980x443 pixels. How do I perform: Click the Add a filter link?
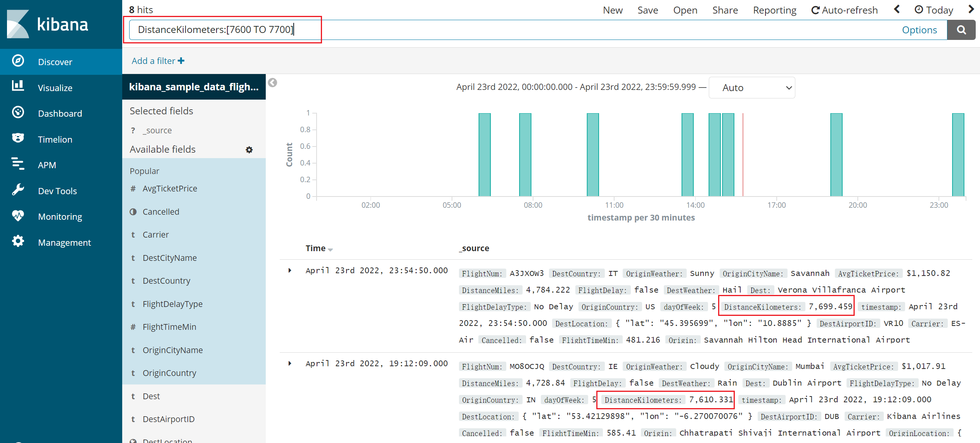coord(158,61)
